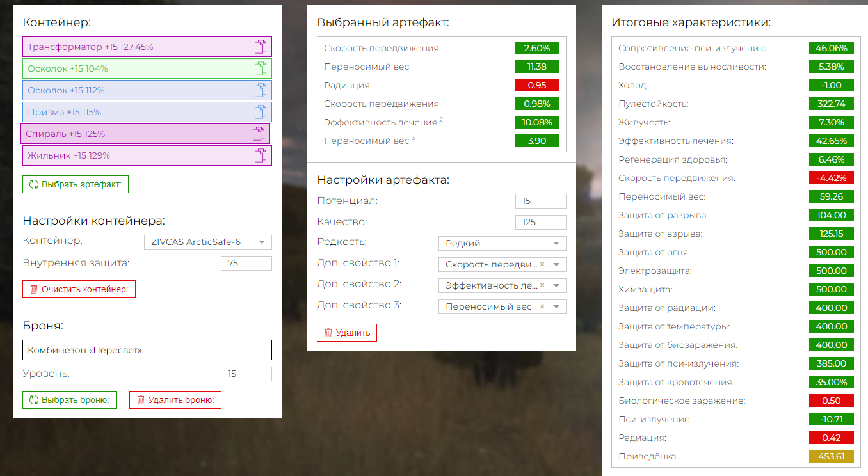Open the Редкость dropdown showing Редкий
The image size is (868, 476).
tap(502, 243)
